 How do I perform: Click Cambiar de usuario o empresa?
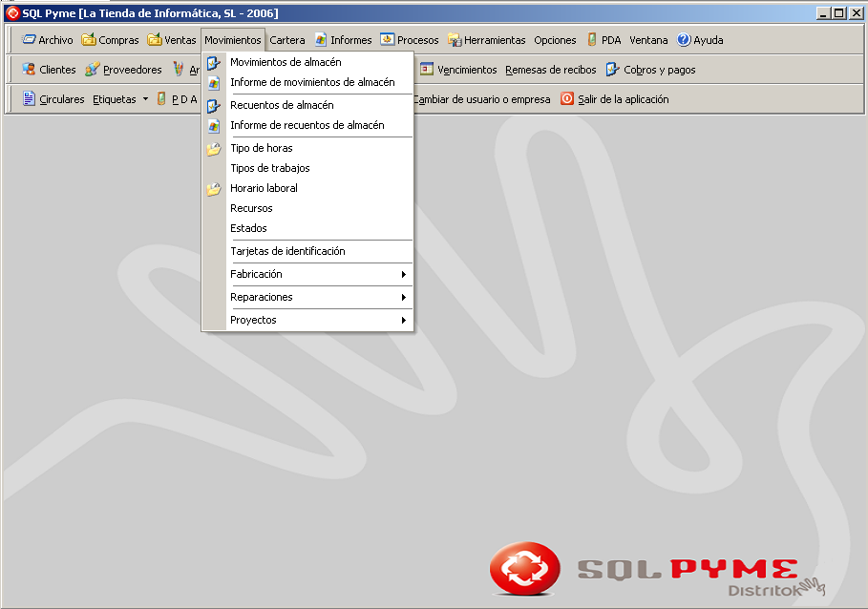(481, 99)
